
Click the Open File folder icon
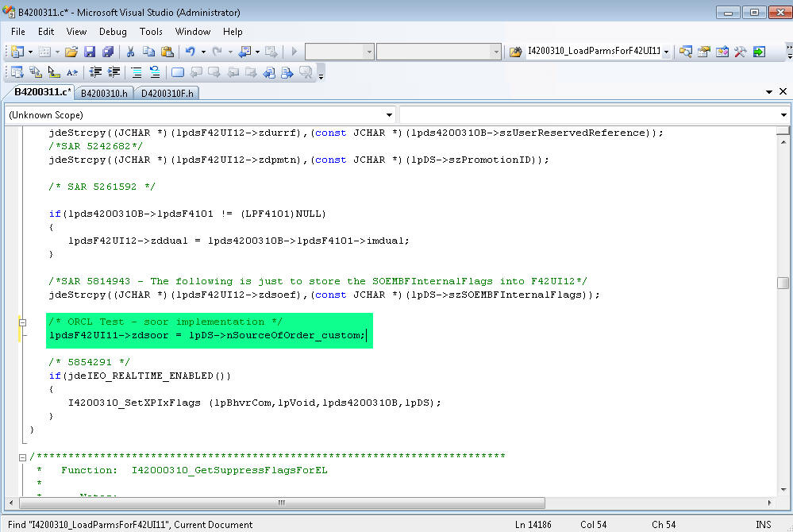[x=71, y=52]
